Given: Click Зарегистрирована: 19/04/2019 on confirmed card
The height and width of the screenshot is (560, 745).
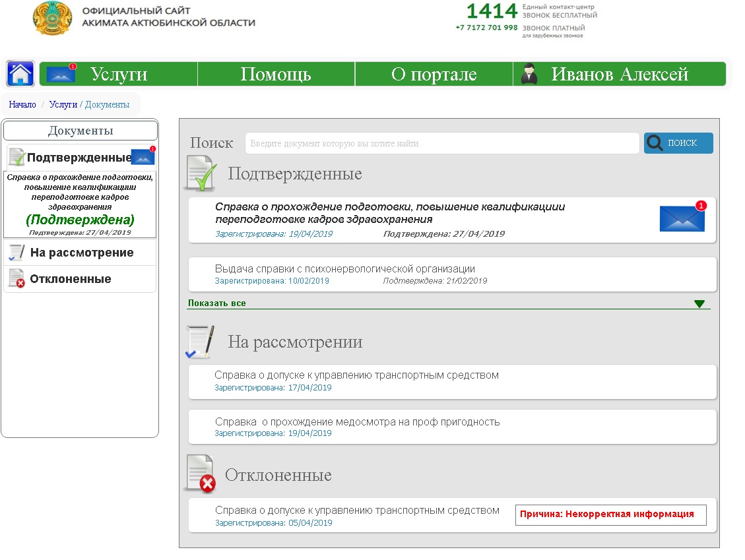Looking at the screenshot, I should coord(274,233).
